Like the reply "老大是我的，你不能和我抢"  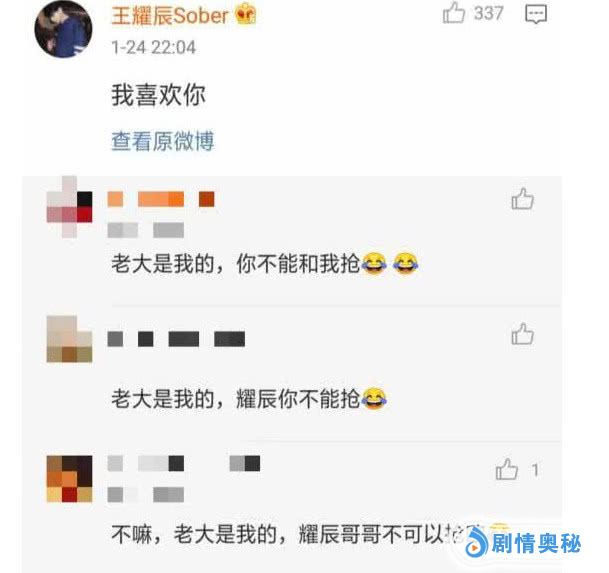click(523, 199)
